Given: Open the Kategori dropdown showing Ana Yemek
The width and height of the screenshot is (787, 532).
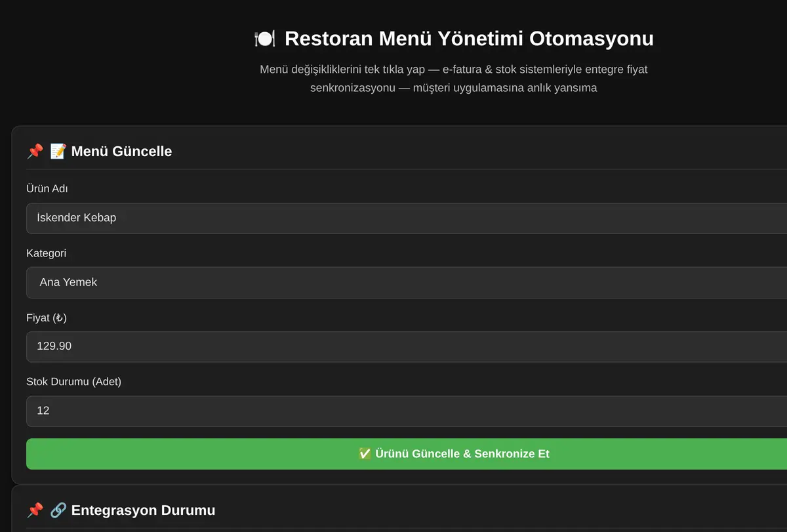Looking at the screenshot, I should (407, 282).
